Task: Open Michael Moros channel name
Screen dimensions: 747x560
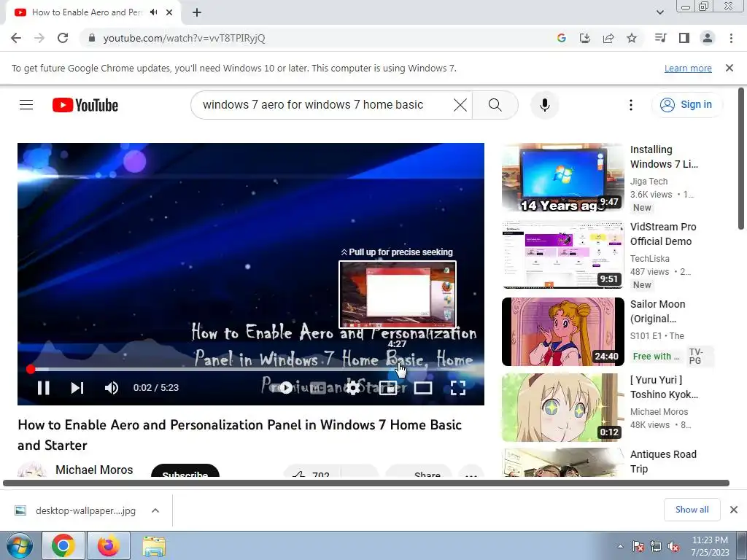Action: coord(94,470)
